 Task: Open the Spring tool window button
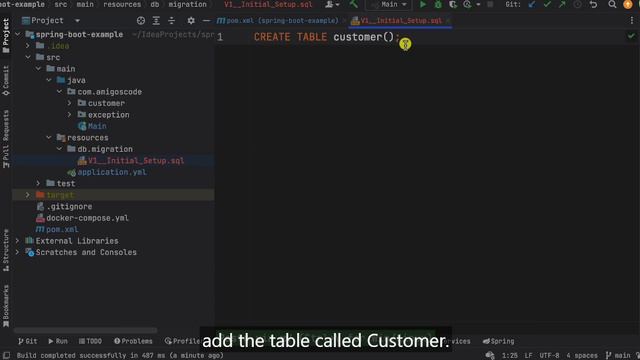[498, 341]
